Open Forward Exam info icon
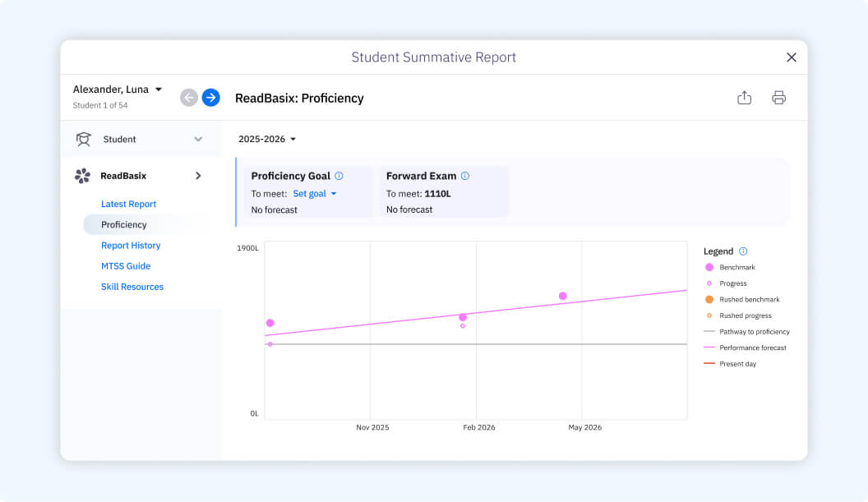 click(465, 176)
